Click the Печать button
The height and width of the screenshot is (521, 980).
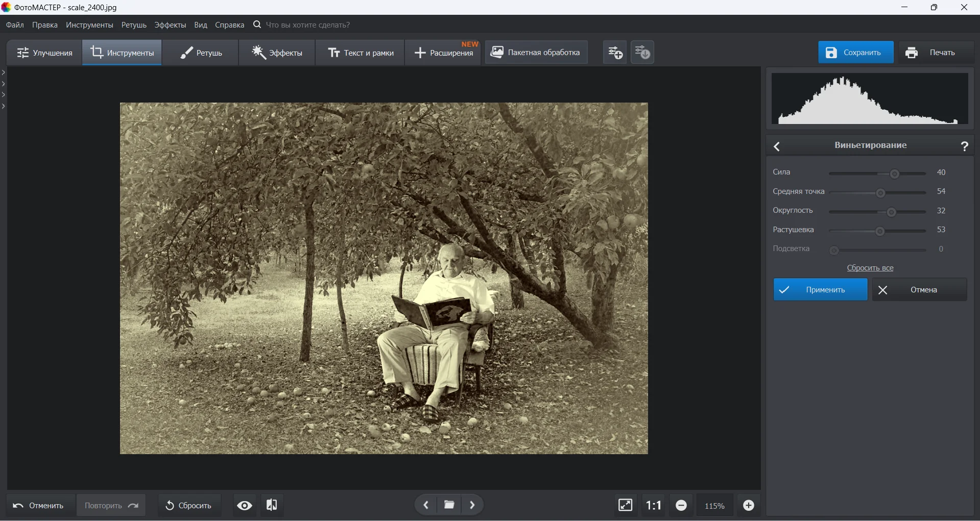(936, 53)
